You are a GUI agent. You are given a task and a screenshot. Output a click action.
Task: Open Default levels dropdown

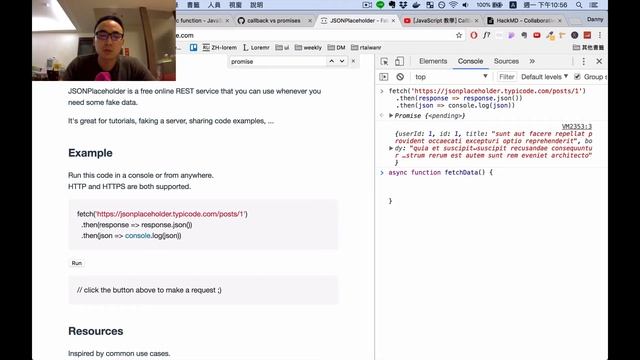point(544,77)
